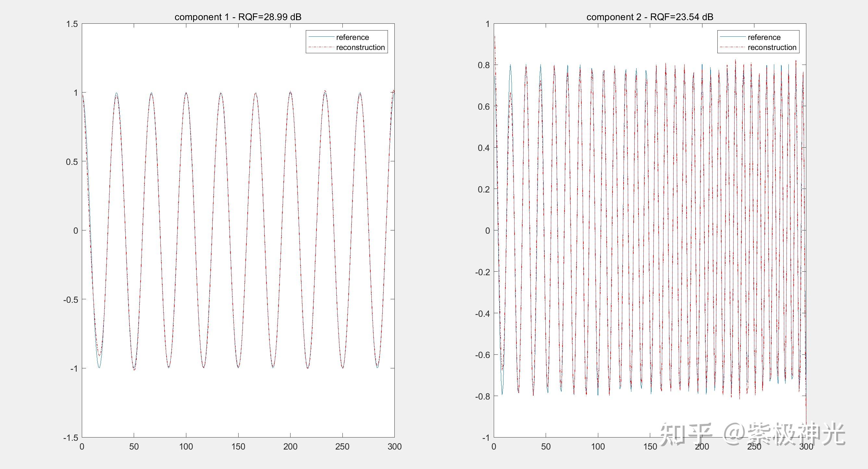The width and height of the screenshot is (868, 469).
Task: Click y-axis tick label 0.2 on right plot
Action: click(x=484, y=189)
